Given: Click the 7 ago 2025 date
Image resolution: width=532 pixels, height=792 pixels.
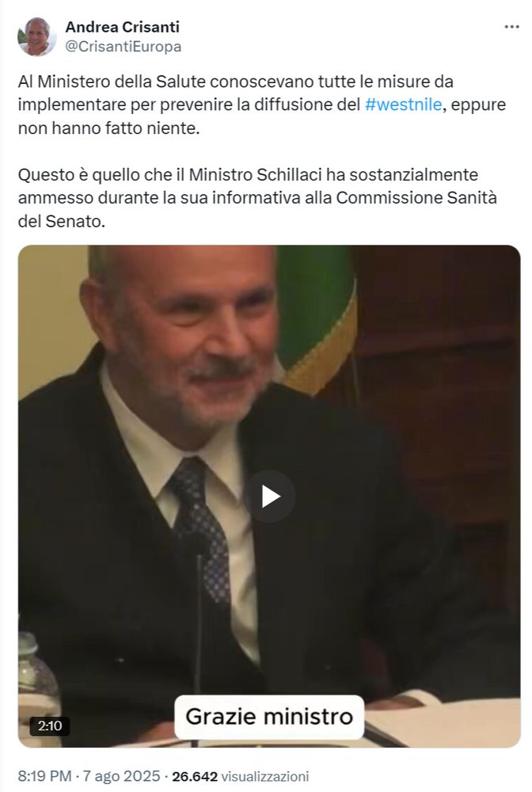Looking at the screenshot, I should pyautogui.click(x=121, y=776).
